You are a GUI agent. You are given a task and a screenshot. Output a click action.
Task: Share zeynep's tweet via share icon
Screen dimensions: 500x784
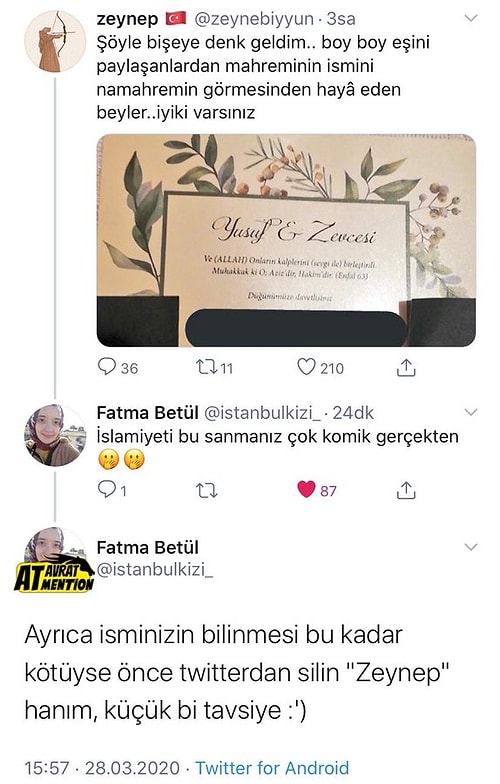pos(406,368)
